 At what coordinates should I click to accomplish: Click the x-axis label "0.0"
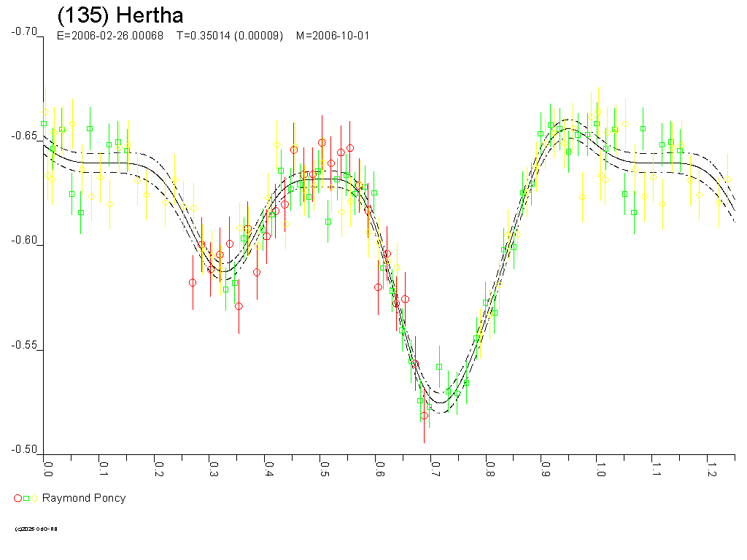click(48, 469)
